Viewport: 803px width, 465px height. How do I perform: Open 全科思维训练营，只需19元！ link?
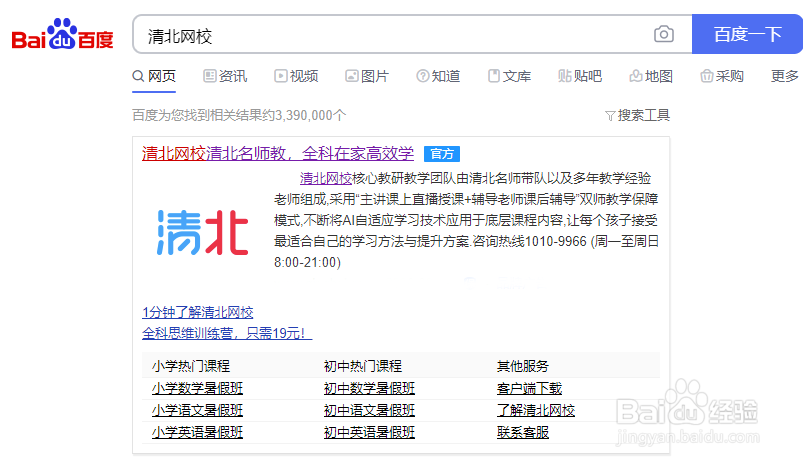[227, 333]
